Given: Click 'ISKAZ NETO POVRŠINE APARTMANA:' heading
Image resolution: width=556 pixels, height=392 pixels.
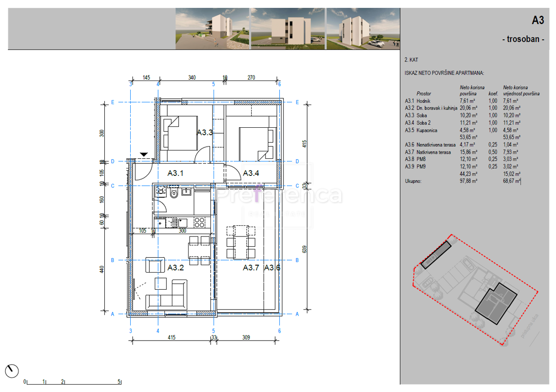Looking at the screenshot, I should [x=444, y=73].
